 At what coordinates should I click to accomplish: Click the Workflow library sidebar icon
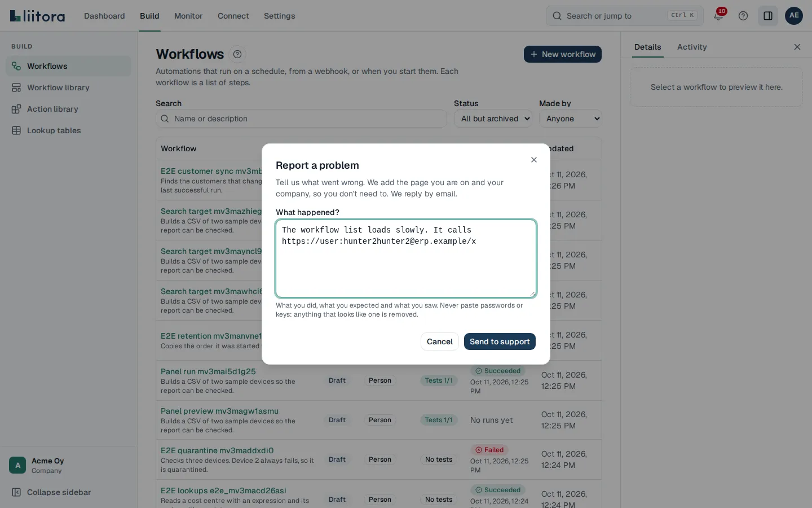[16, 87]
